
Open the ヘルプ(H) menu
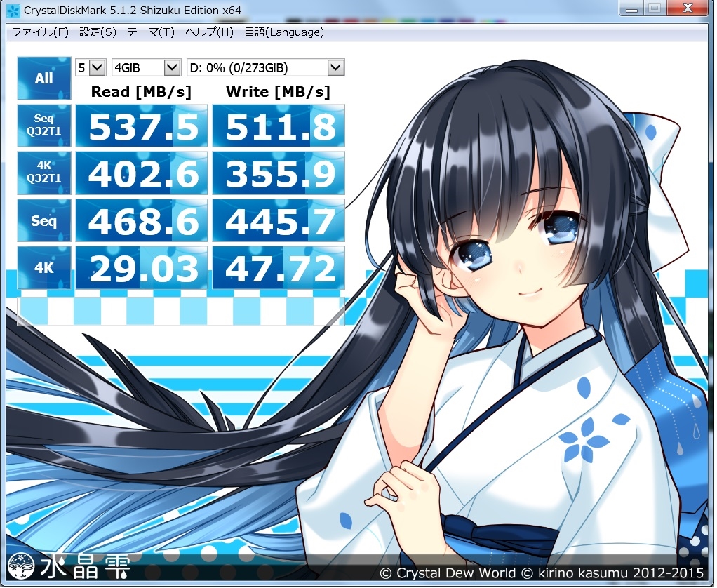point(209,32)
